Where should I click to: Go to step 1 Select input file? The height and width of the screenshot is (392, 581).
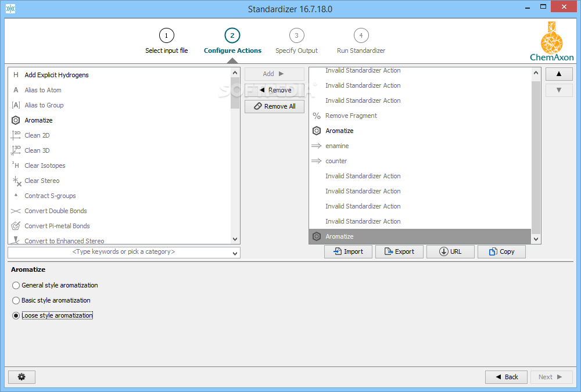pos(166,41)
